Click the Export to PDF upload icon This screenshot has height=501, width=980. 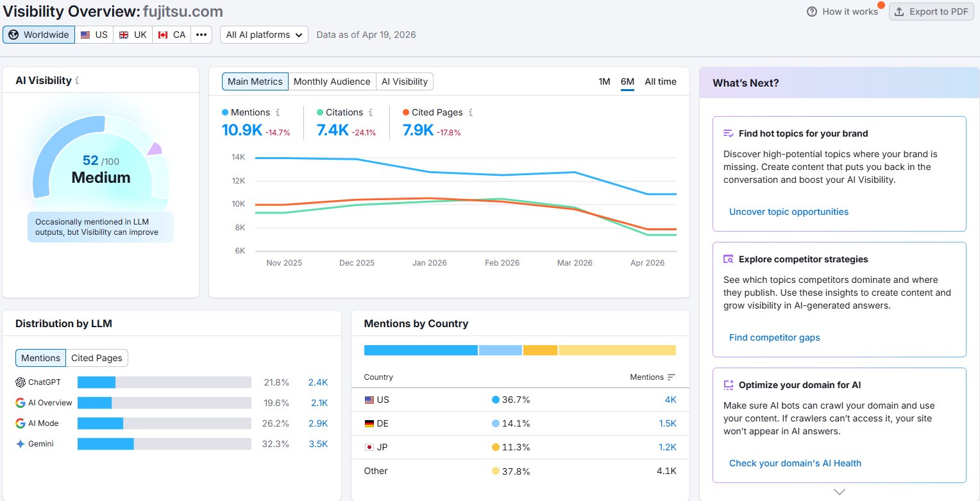(899, 12)
